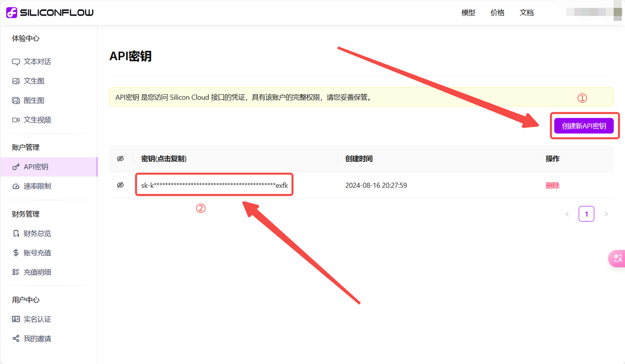
Task: Click the 操作 column header
Action: coord(553,159)
